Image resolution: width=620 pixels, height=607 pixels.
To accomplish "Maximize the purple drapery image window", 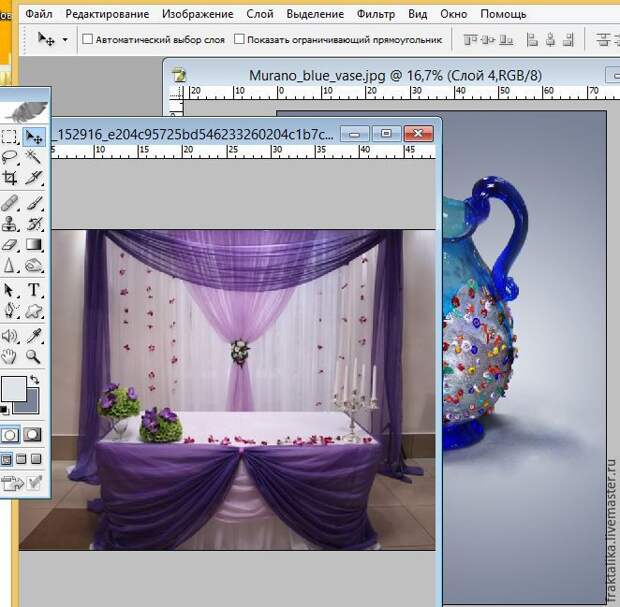I will pos(386,134).
